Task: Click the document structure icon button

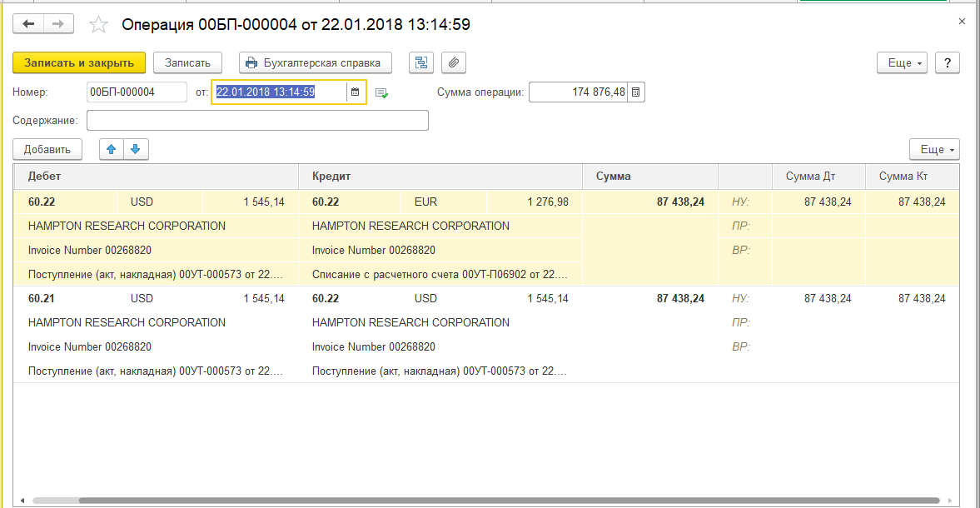Action: 421,62
